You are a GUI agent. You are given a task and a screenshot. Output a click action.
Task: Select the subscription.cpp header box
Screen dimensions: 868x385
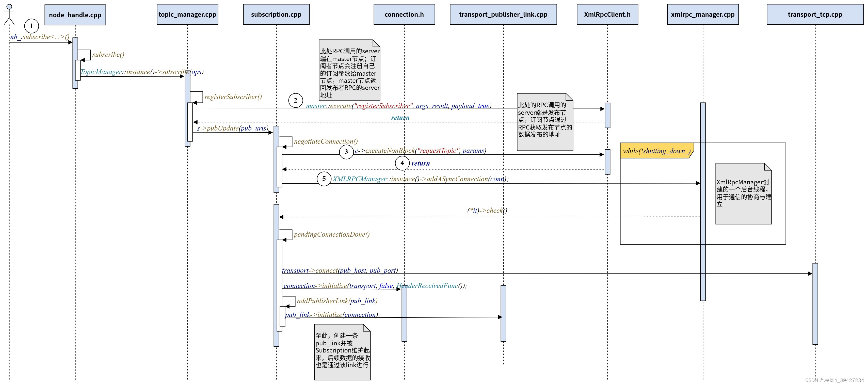[276, 14]
